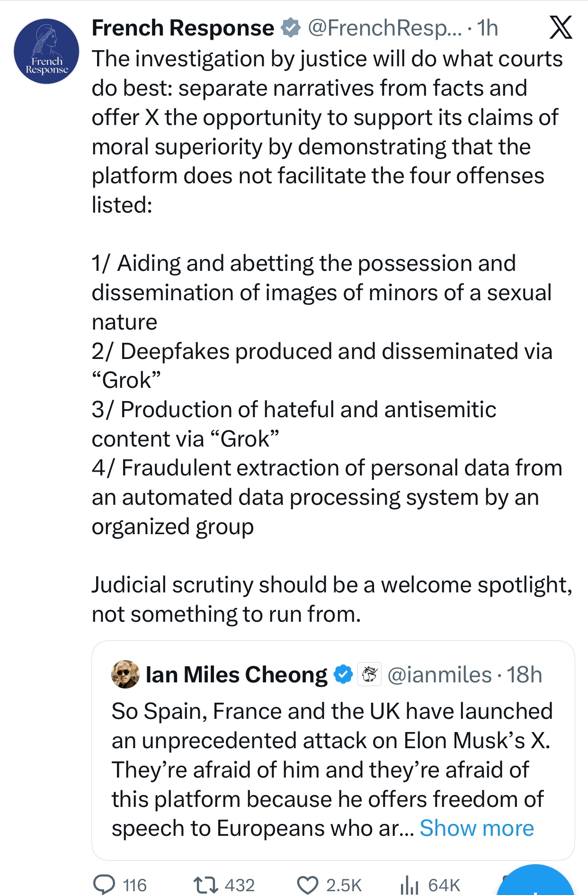Open view analytics bar chart icon
Image resolution: width=588 pixels, height=895 pixels.
click(410, 884)
